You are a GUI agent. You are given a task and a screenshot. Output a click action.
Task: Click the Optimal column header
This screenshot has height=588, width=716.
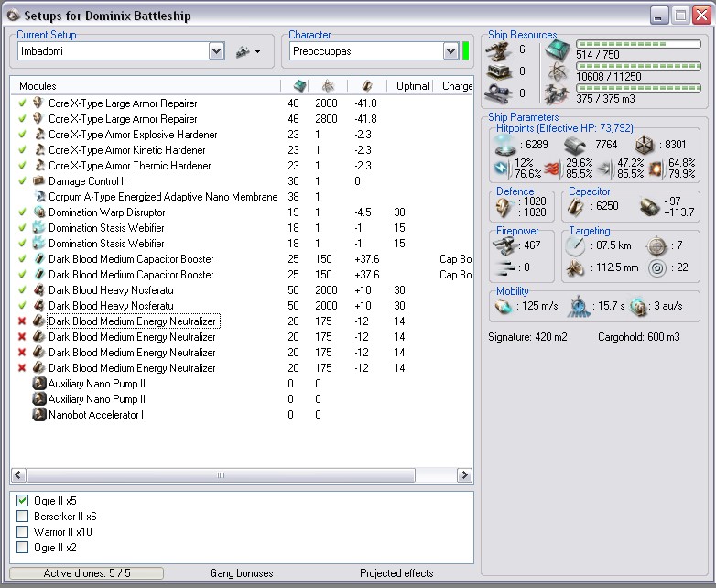(412, 86)
